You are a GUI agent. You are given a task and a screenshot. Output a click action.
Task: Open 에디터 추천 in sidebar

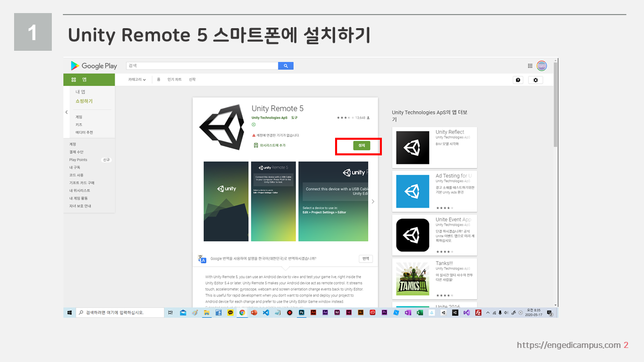point(84,132)
